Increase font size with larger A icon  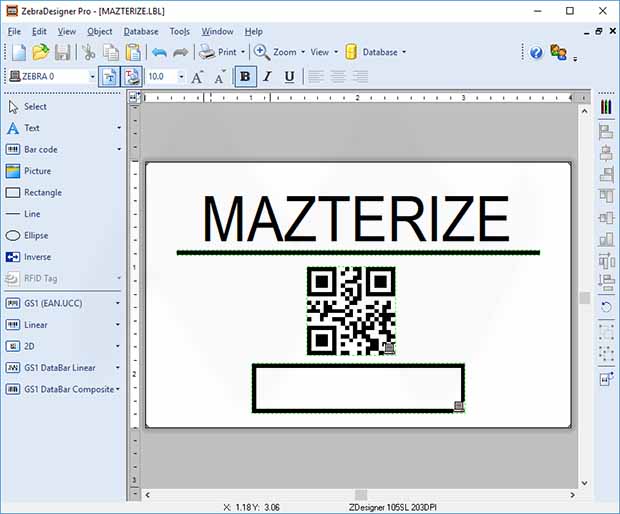tap(197, 77)
